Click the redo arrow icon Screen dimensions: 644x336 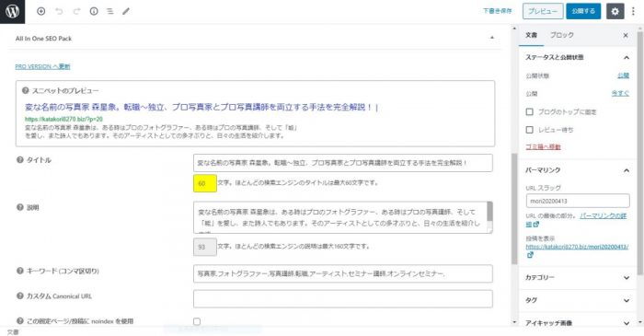[x=76, y=11]
